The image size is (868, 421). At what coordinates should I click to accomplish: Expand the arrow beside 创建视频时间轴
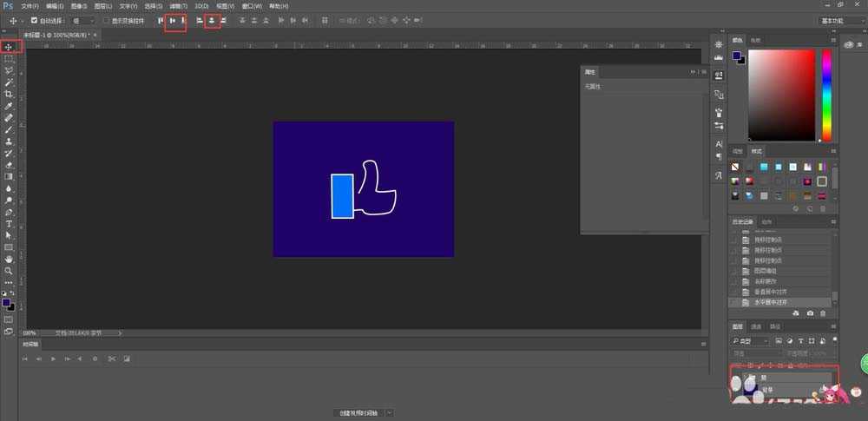pos(390,413)
